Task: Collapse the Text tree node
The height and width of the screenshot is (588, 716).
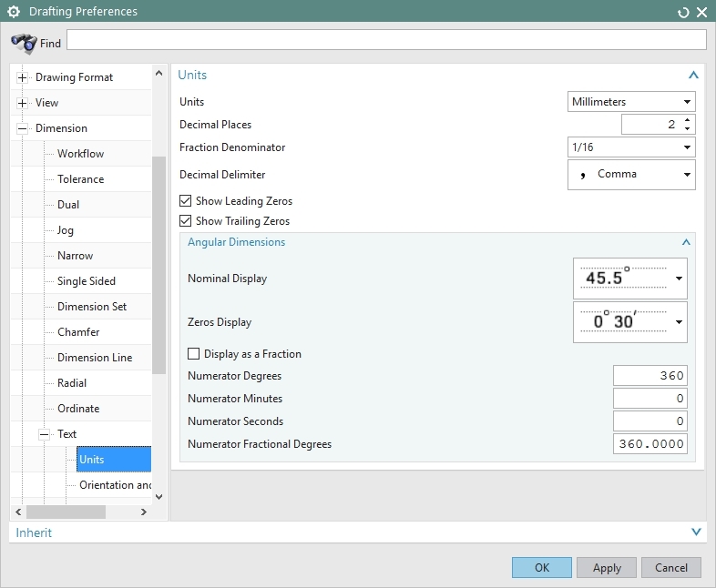Action: 44,434
